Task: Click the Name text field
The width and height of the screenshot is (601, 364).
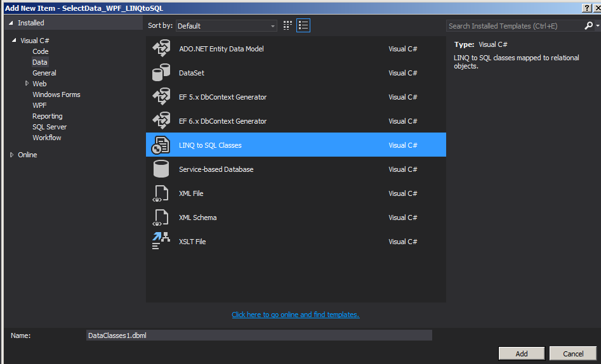Action: pos(259,335)
